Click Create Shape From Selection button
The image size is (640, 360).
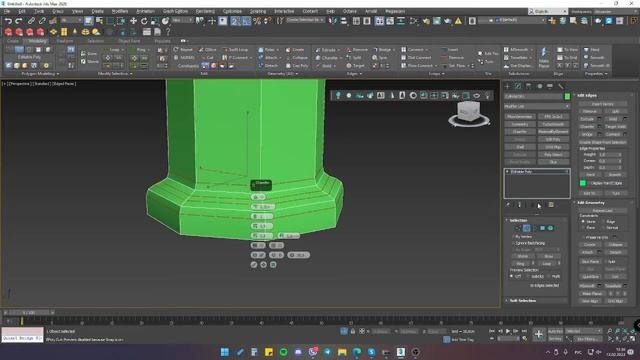(x=602, y=142)
